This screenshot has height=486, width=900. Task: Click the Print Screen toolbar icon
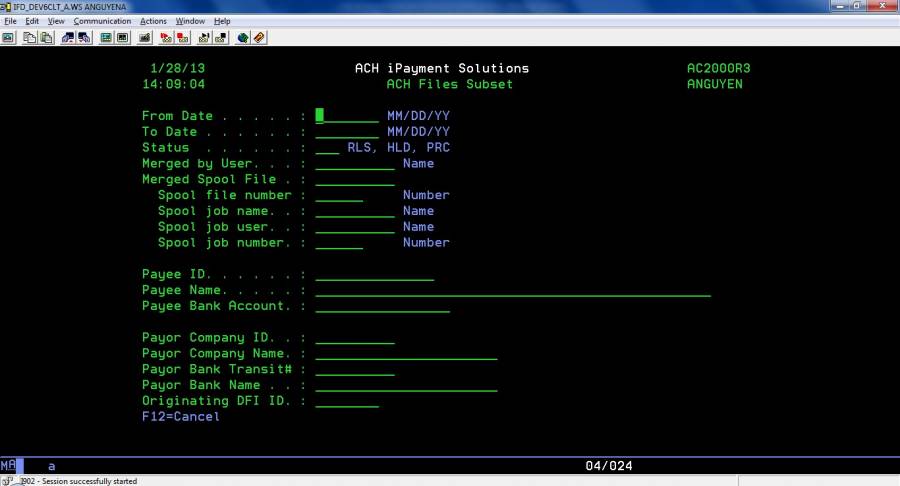8,38
